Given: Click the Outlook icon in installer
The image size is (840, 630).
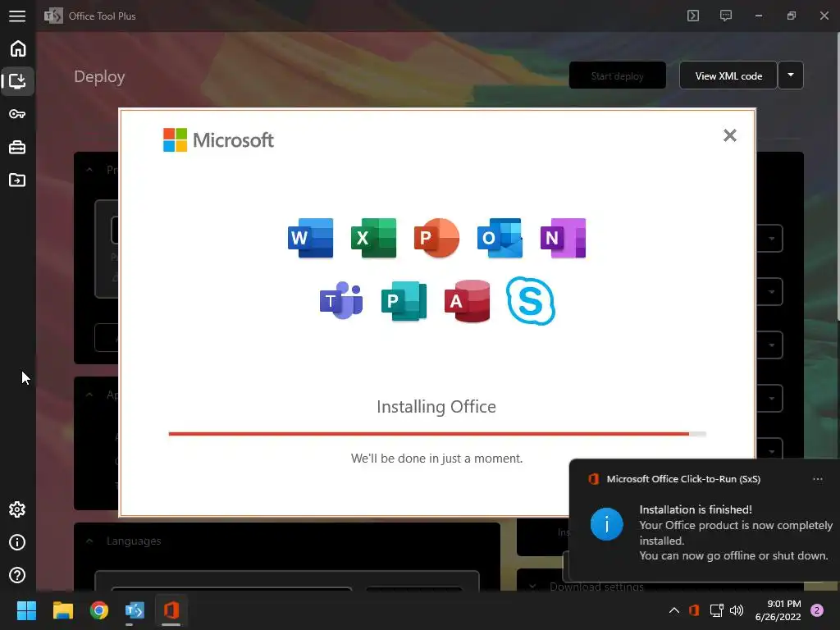Looking at the screenshot, I should pos(500,238).
